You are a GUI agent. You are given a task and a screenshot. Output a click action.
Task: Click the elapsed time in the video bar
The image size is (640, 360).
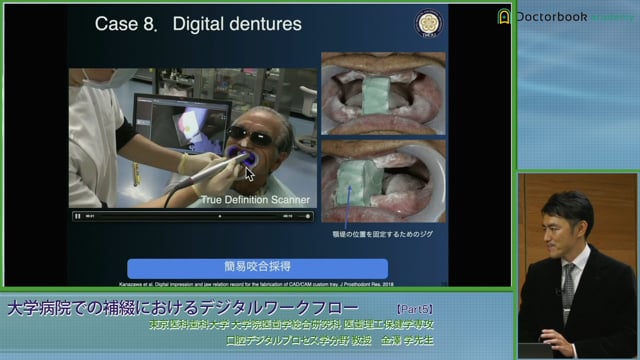pos(90,216)
